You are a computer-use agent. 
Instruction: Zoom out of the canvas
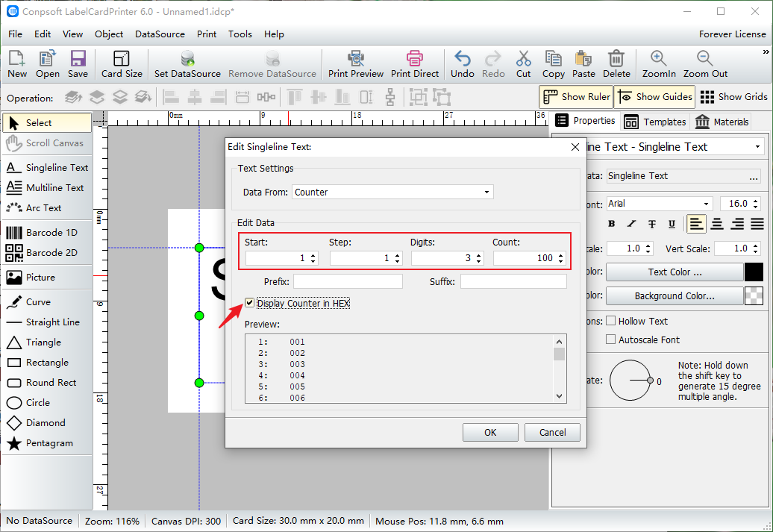(705, 64)
